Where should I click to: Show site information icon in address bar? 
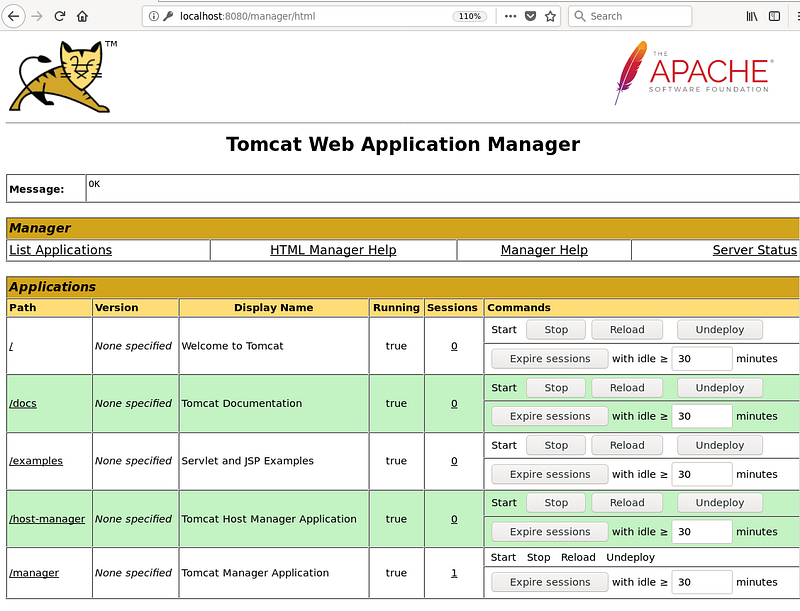(x=153, y=16)
